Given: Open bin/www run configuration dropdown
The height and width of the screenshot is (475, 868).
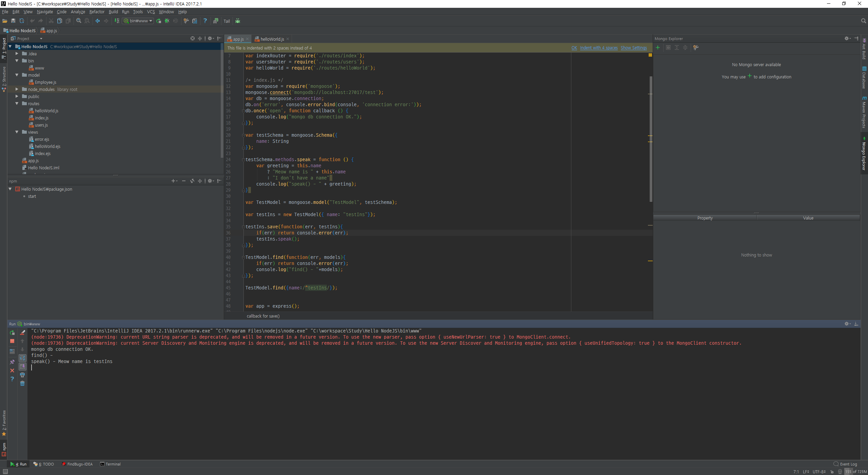Looking at the screenshot, I should point(138,21).
